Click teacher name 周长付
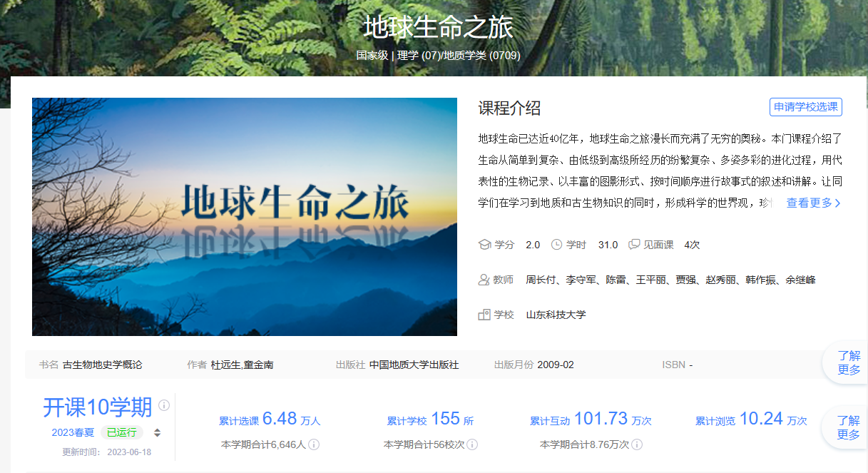The width and height of the screenshot is (868, 473). (x=541, y=280)
